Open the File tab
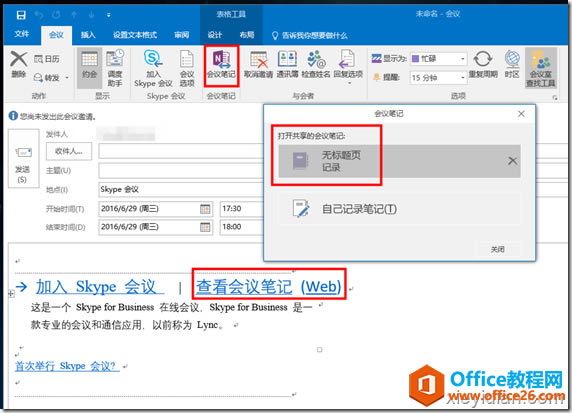This screenshot has width=572, height=413. tap(22, 34)
